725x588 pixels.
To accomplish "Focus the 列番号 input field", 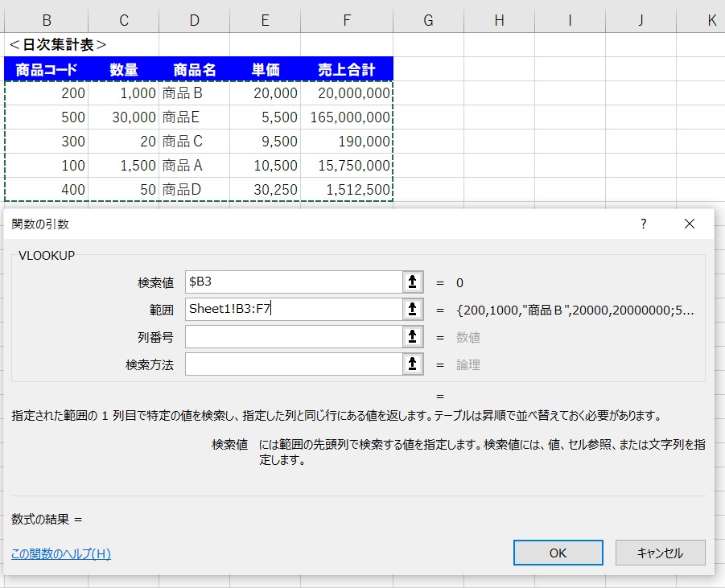I will [x=294, y=336].
